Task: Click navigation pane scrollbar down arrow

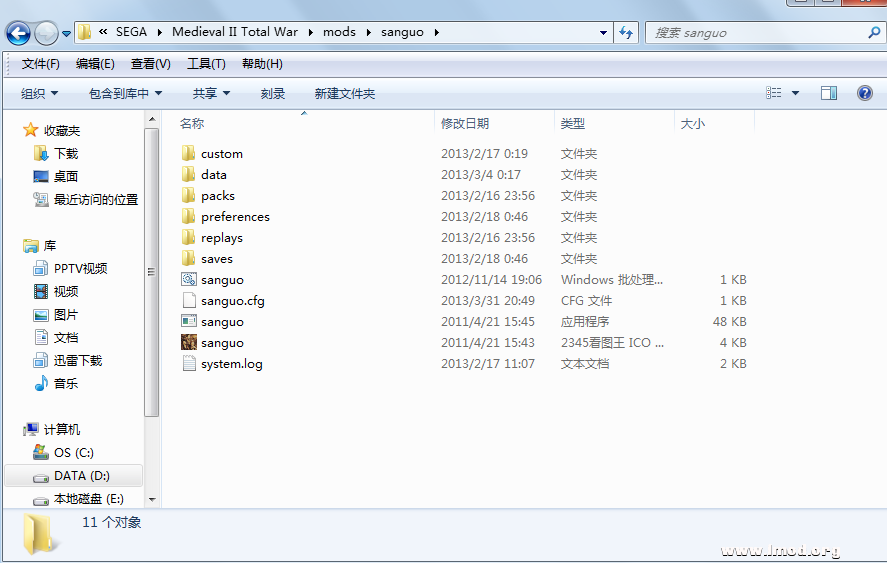Action: (x=152, y=500)
